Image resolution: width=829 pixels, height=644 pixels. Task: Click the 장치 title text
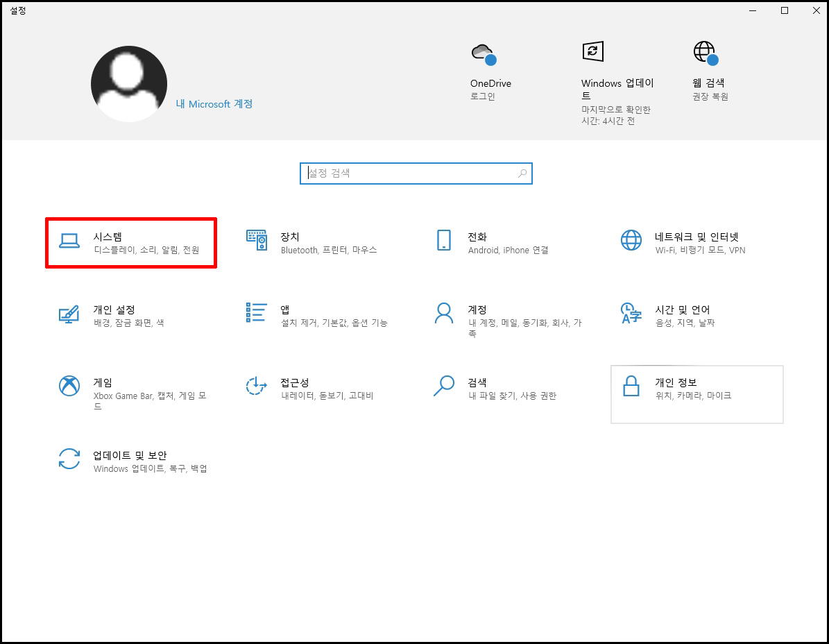click(x=290, y=237)
